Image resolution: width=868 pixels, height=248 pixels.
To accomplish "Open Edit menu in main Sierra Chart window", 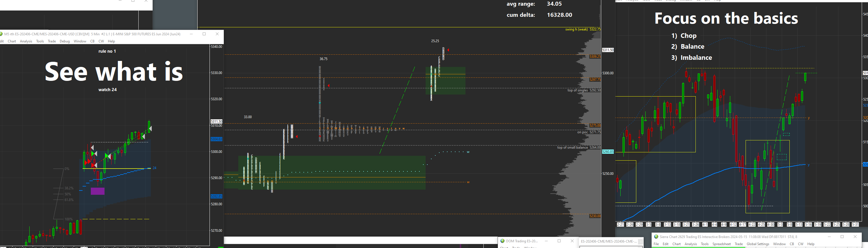I will (x=666, y=244).
